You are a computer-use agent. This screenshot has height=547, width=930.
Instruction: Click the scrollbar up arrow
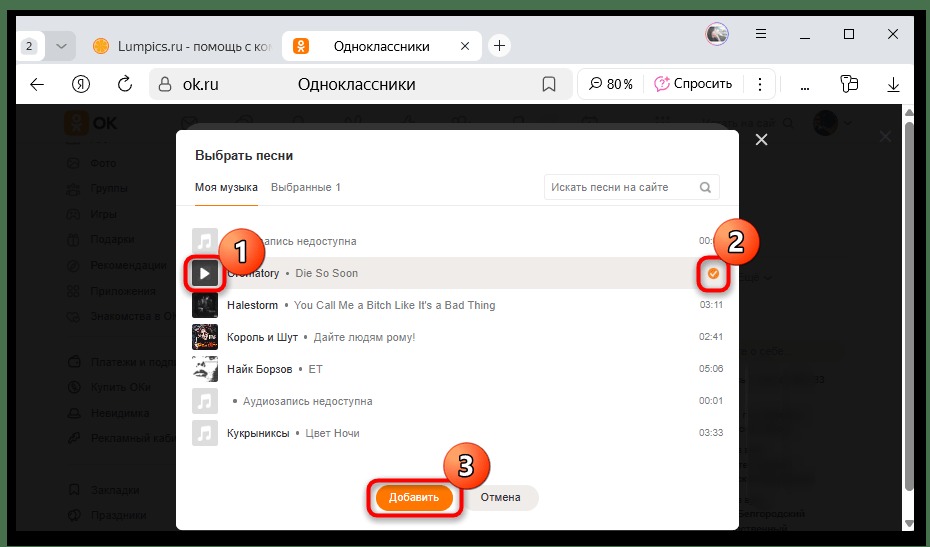(x=908, y=112)
